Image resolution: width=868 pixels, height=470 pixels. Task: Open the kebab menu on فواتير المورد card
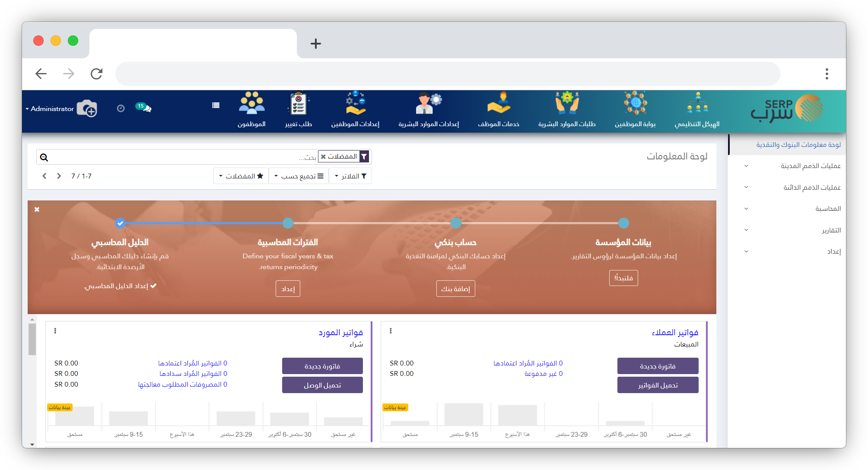pos(55,331)
